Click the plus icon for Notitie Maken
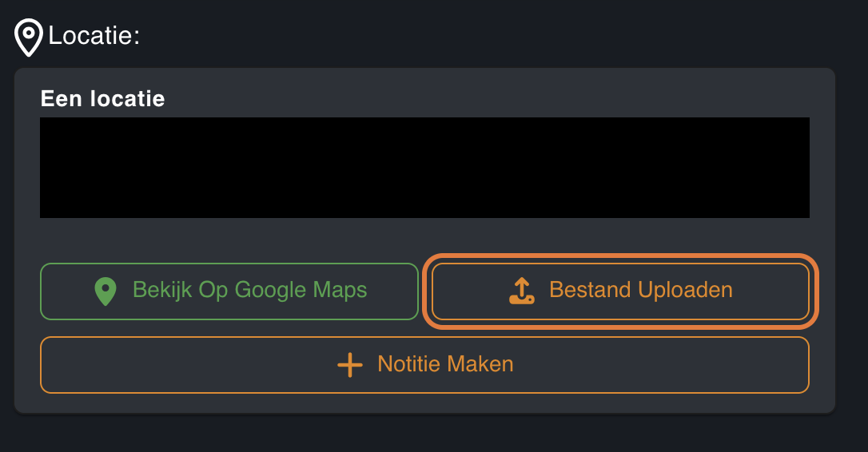This screenshot has width=868, height=452. [x=349, y=365]
